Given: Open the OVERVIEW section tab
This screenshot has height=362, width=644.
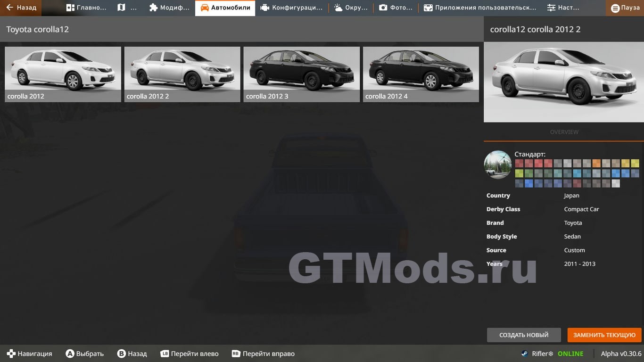Looking at the screenshot, I should (x=564, y=132).
